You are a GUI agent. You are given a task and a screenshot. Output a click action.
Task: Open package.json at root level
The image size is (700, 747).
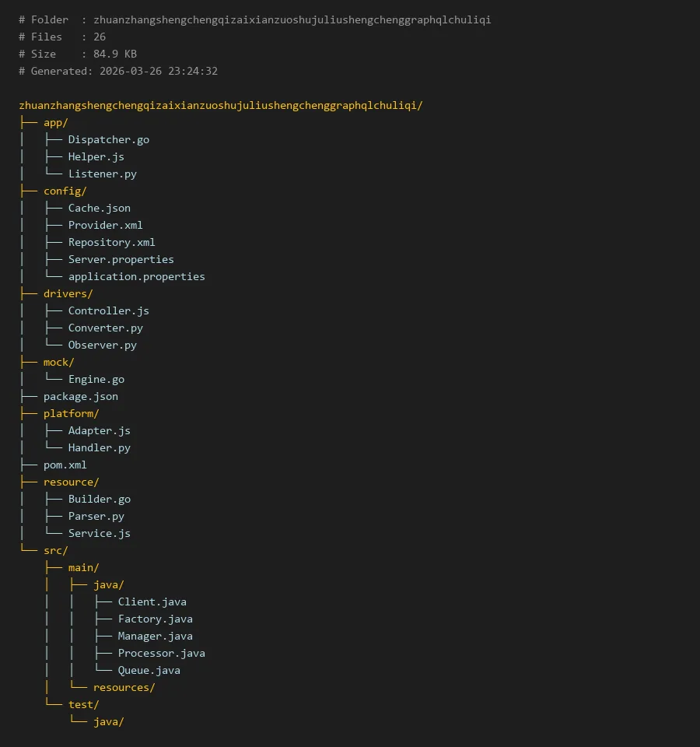81,397
